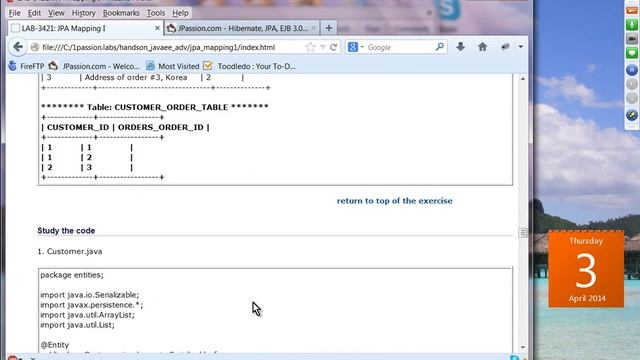Click the orange flag icon in side panel

click(632, 11)
